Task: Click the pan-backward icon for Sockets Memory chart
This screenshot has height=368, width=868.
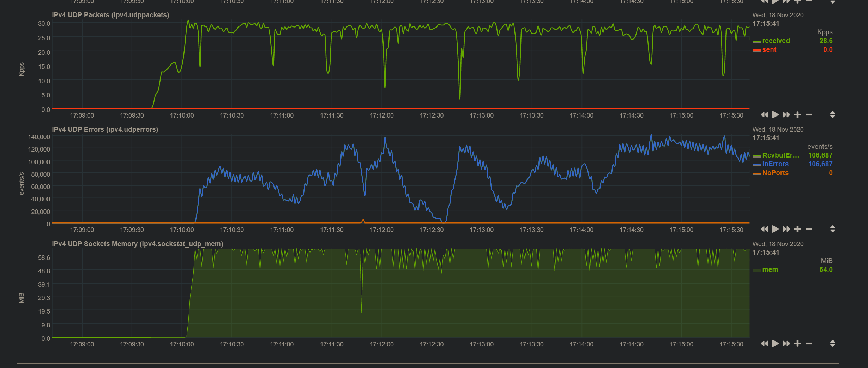Action: pos(765,344)
